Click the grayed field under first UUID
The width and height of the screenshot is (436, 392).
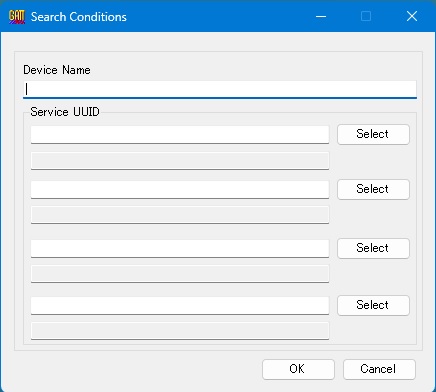point(180,161)
